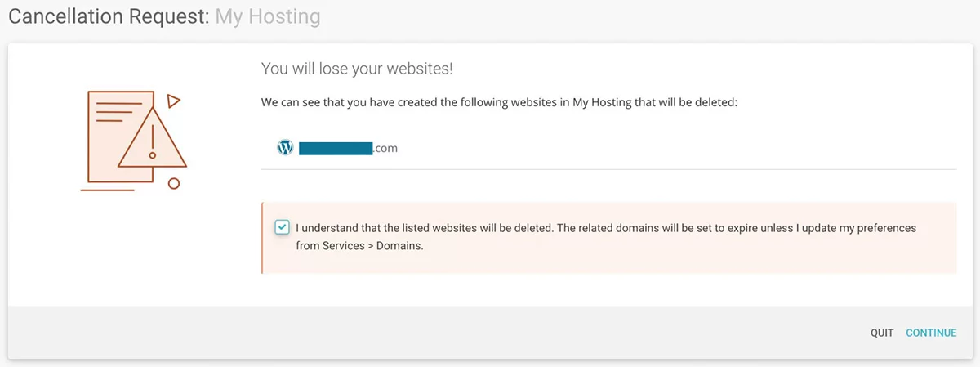Click the 'Cancellation Request:' page title

click(x=109, y=17)
